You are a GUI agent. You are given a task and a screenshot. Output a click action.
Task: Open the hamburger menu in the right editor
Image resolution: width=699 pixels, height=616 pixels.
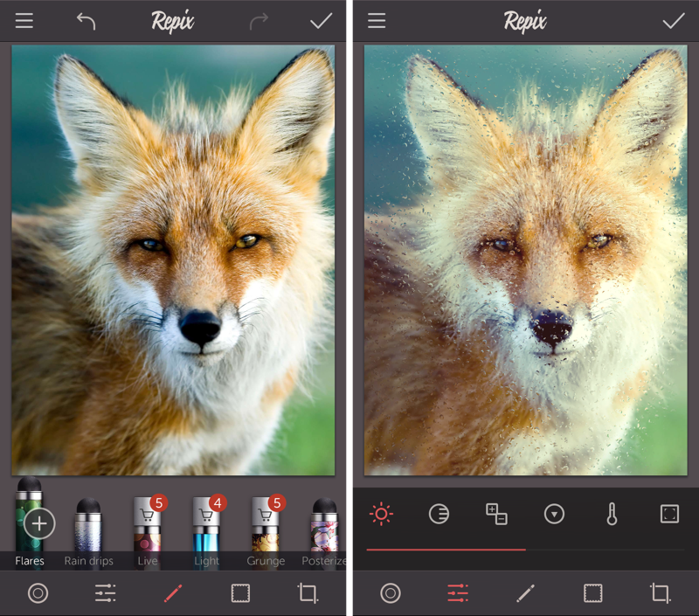pos(377,21)
